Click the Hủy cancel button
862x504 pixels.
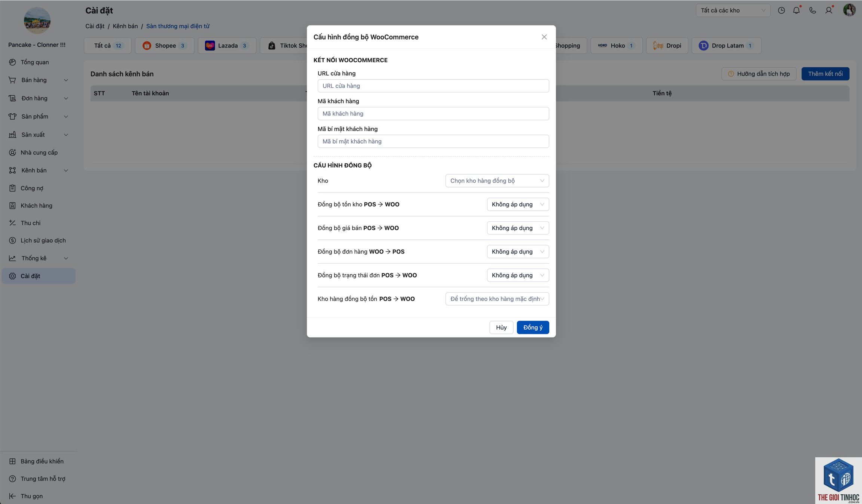(501, 328)
